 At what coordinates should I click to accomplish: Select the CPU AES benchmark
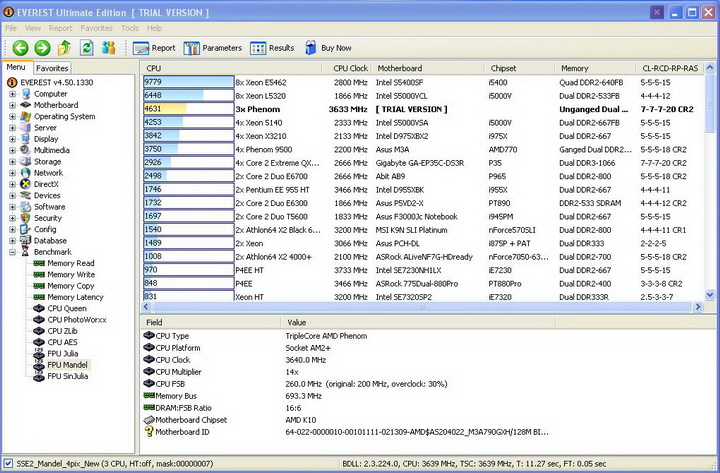click(x=62, y=342)
